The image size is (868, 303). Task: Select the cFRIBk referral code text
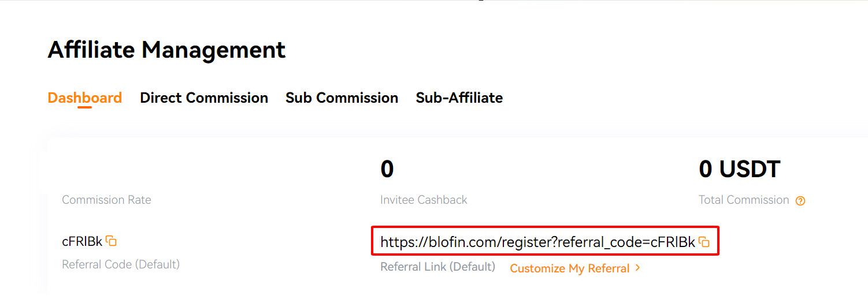pos(82,242)
